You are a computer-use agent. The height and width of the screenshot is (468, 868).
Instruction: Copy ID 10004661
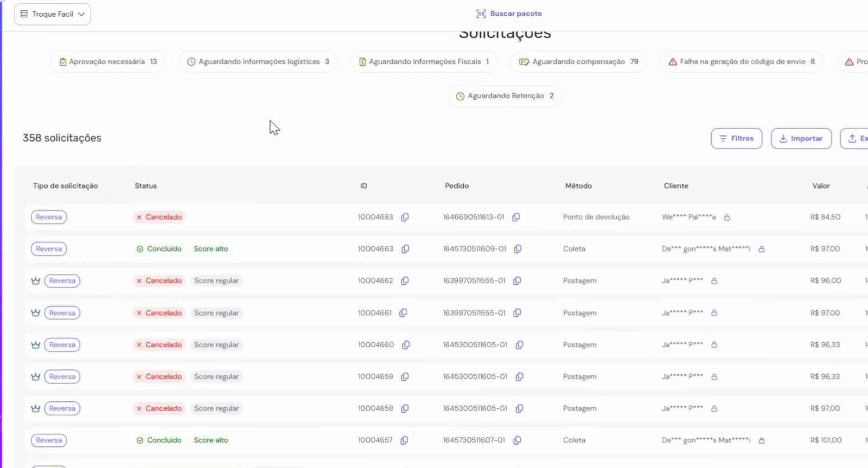click(x=403, y=313)
